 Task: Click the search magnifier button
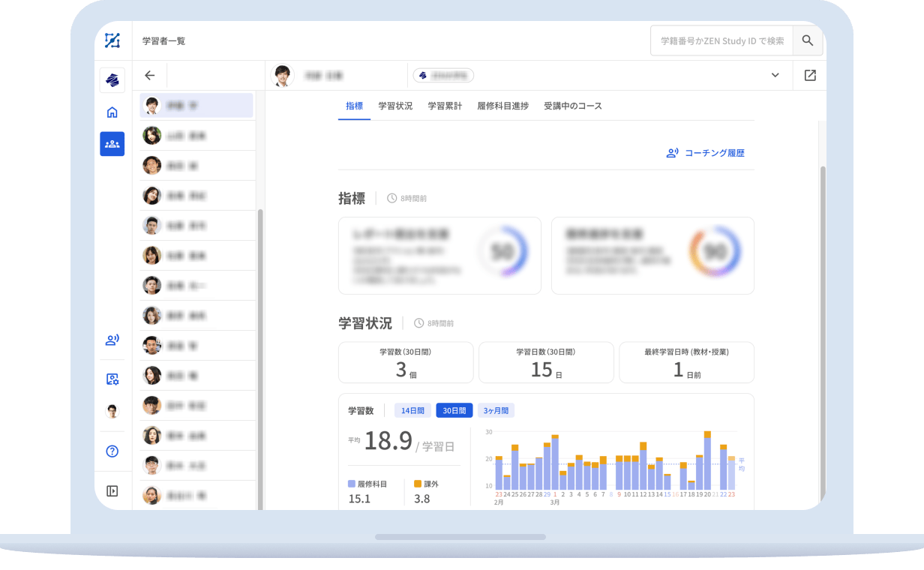coord(808,41)
